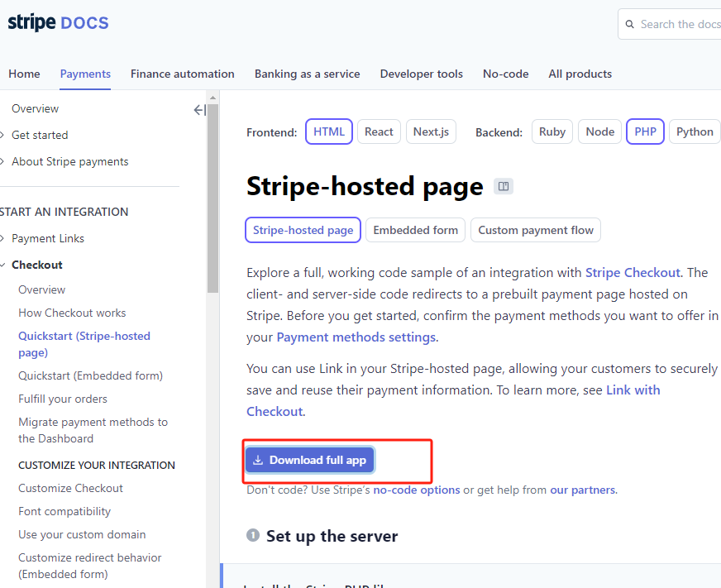
Task: Open the top Overview sidebar item
Action: click(x=36, y=108)
